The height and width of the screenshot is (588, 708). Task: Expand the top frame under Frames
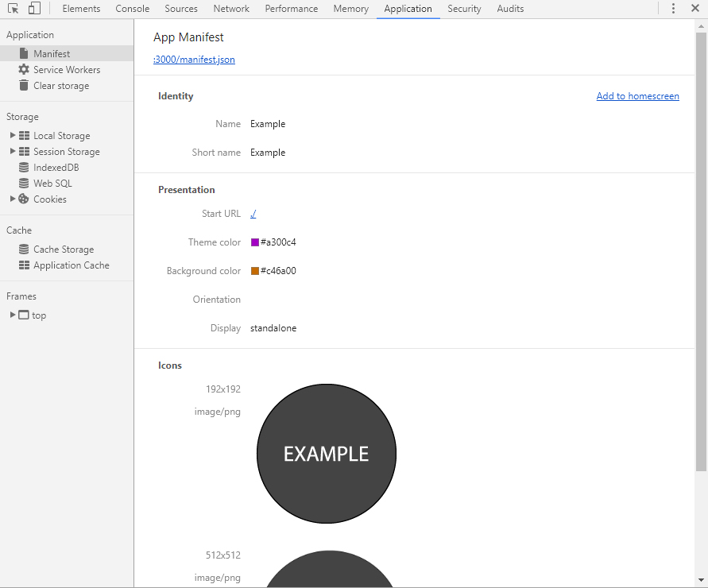click(x=13, y=315)
